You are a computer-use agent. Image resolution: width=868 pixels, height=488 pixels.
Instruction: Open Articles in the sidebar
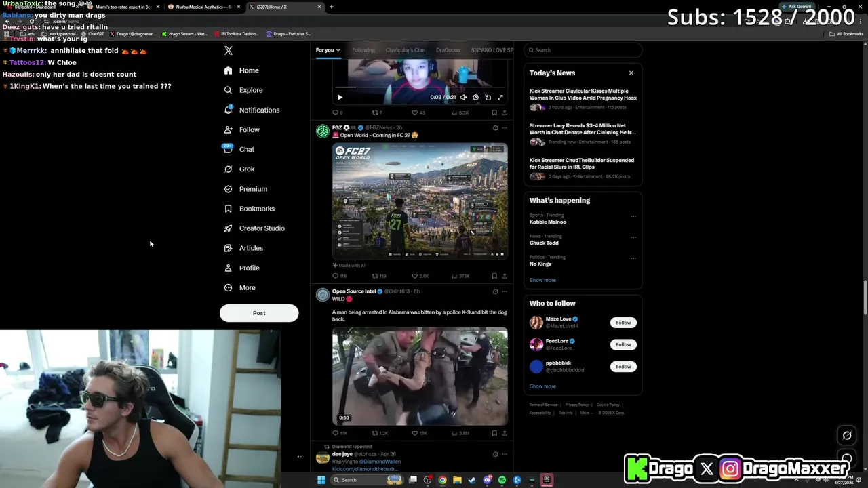point(243,248)
